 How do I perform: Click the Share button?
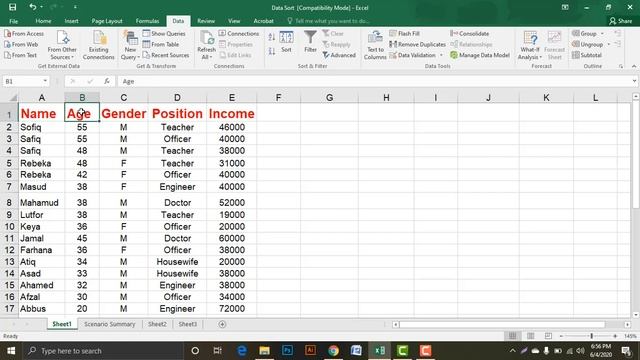click(x=620, y=21)
